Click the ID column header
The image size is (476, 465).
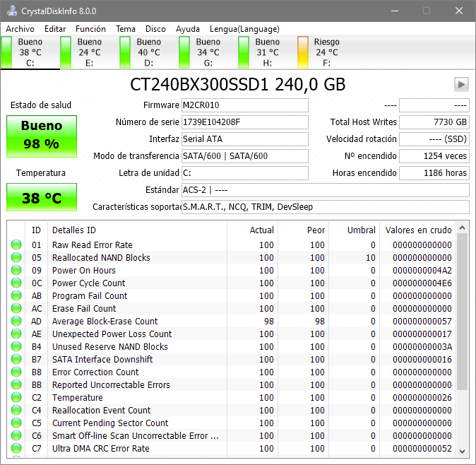[36, 230]
